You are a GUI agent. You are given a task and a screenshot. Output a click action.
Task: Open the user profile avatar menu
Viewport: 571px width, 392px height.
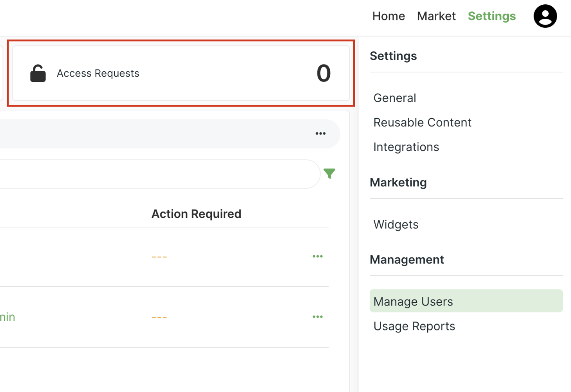tap(545, 16)
